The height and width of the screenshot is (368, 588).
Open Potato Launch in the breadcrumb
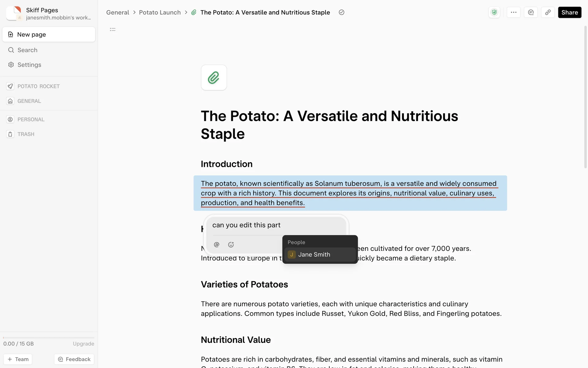coord(160,12)
